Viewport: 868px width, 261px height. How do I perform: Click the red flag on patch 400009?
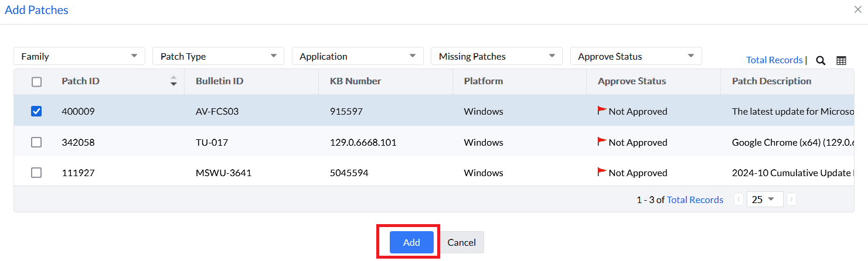point(602,111)
